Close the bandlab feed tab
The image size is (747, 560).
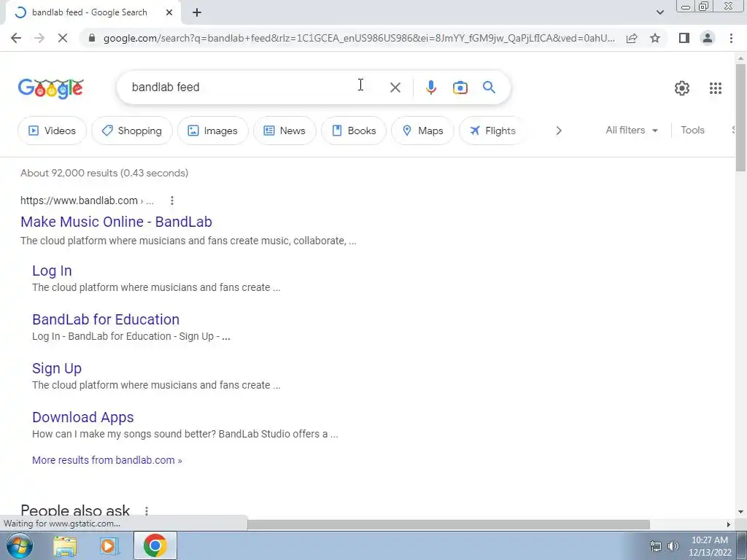coord(169,13)
